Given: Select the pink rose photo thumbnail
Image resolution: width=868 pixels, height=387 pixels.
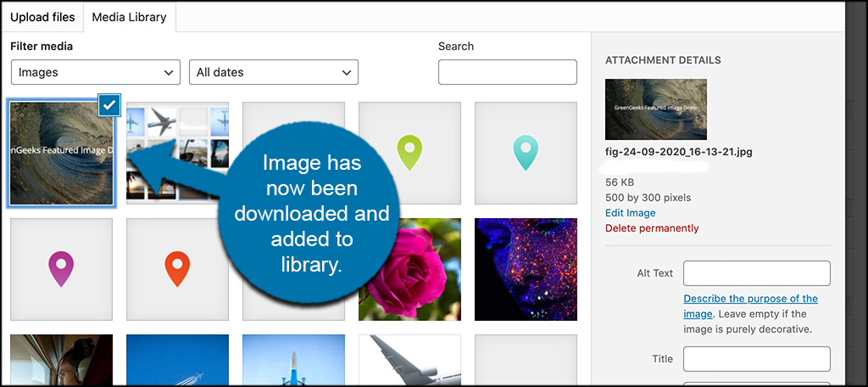Looking at the screenshot, I should point(409,270).
